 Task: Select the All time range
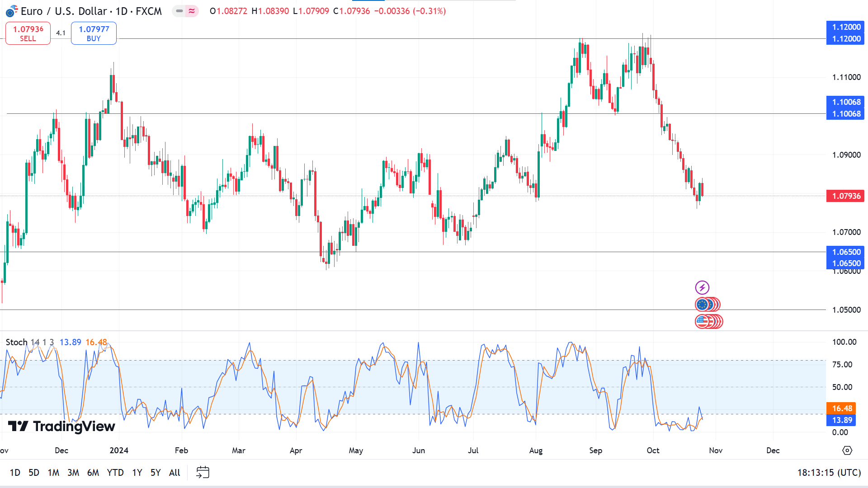(x=175, y=473)
